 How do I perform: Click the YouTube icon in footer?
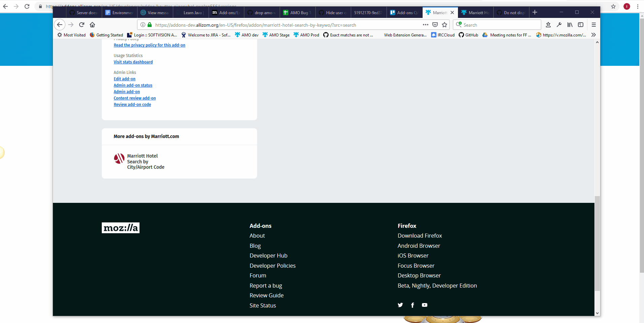pyautogui.click(x=425, y=305)
